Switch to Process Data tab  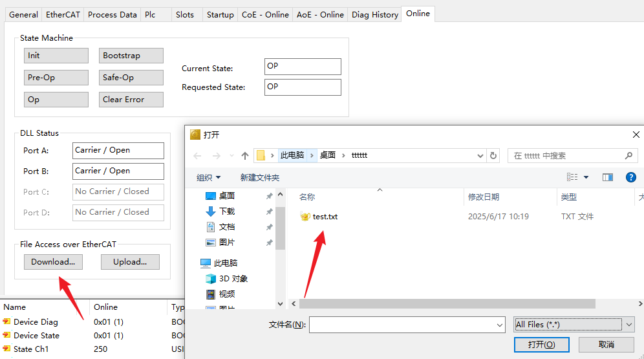click(112, 15)
